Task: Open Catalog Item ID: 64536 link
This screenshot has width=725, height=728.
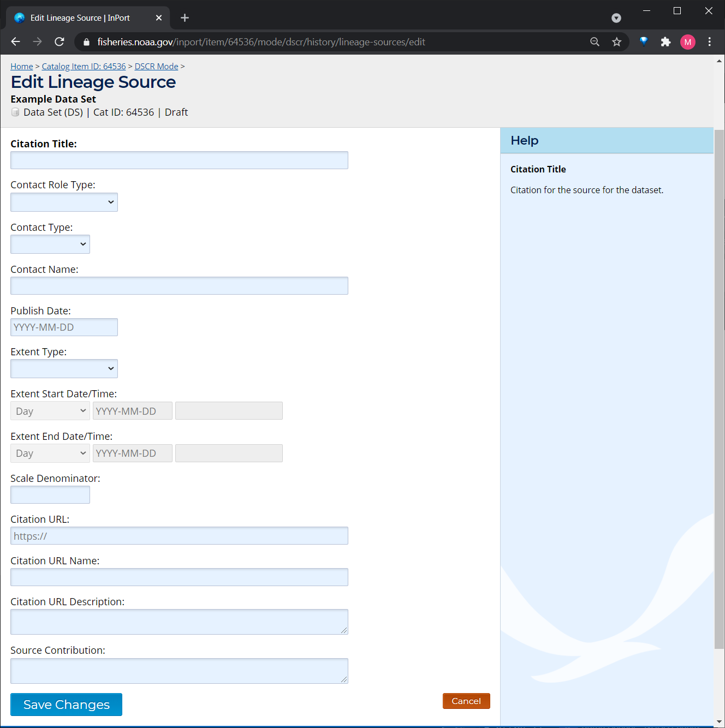Action: point(84,67)
